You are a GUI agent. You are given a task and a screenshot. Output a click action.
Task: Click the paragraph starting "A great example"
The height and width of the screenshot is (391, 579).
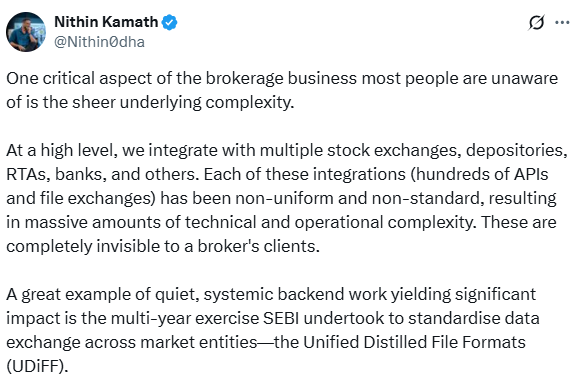tap(273, 330)
